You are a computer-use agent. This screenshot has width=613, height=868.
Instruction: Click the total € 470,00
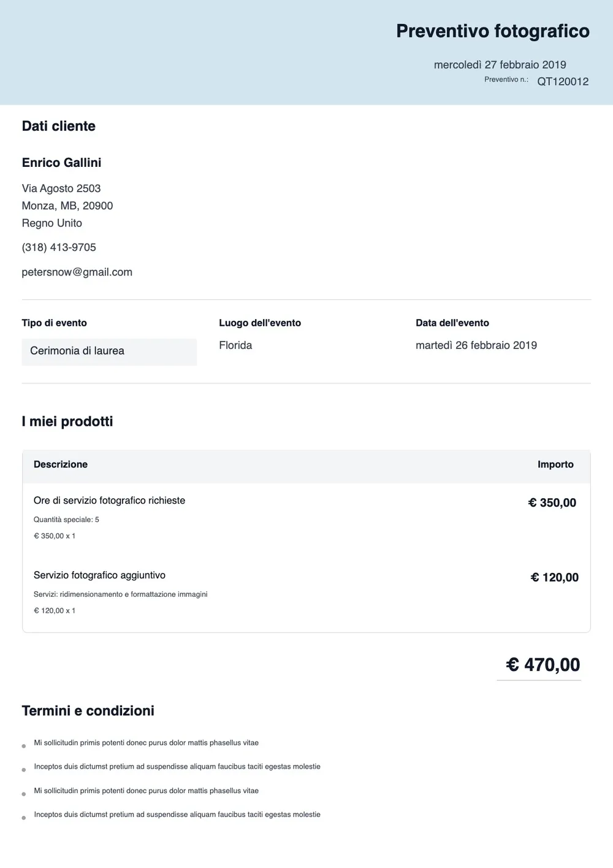click(543, 664)
